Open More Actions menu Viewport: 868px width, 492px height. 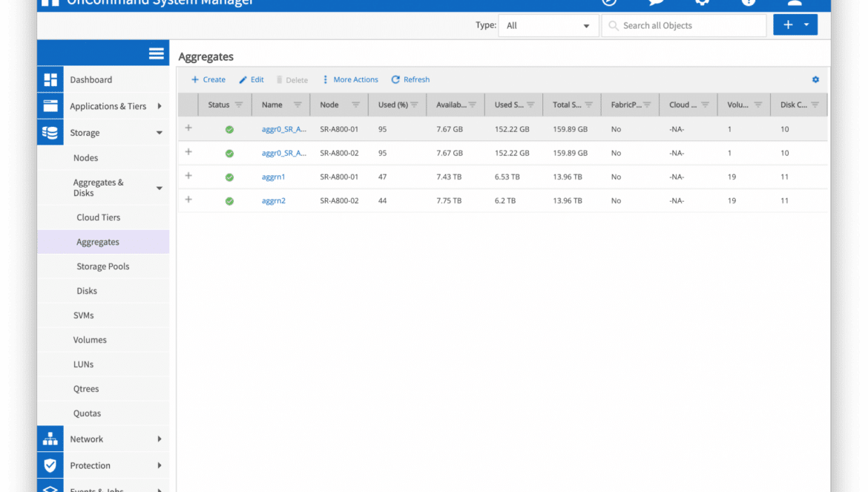(x=351, y=79)
